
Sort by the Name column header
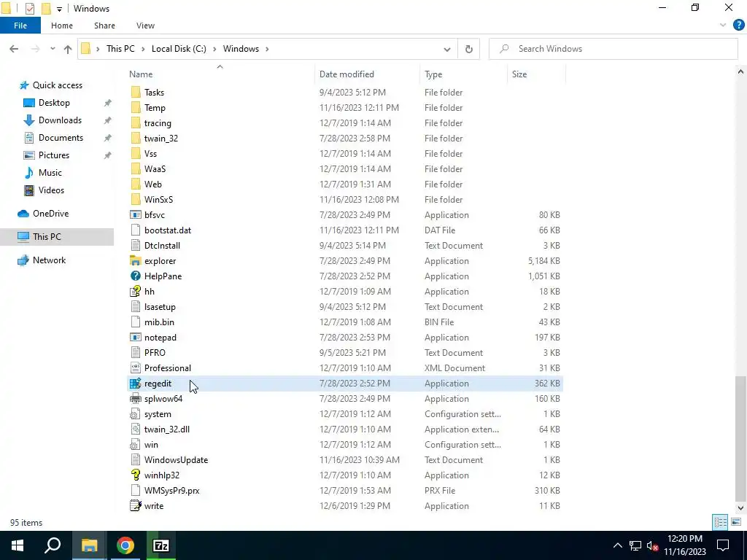point(141,74)
